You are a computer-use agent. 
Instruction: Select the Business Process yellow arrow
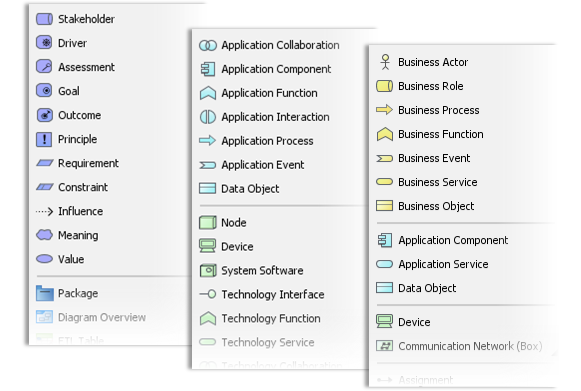384,110
